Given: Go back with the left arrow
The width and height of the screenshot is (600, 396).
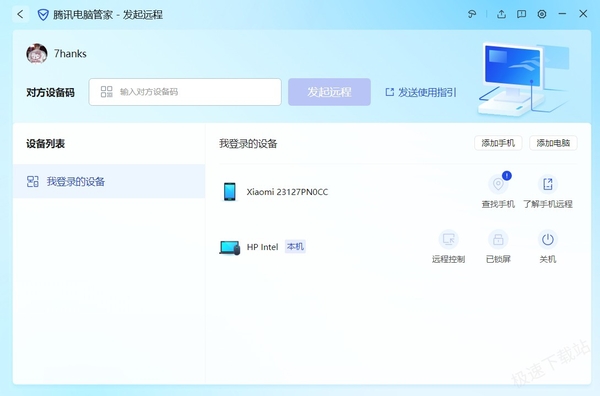Looking at the screenshot, I should tap(20, 15).
